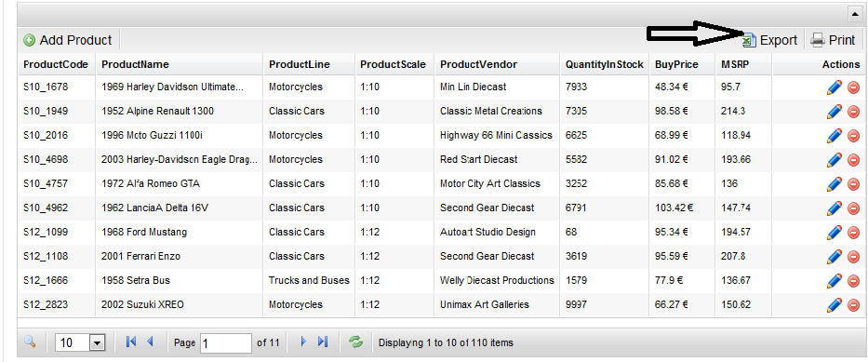The width and height of the screenshot is (868, 362).
Task: Delete the 1968 Ford Mustang row
Action: (853, 233)
